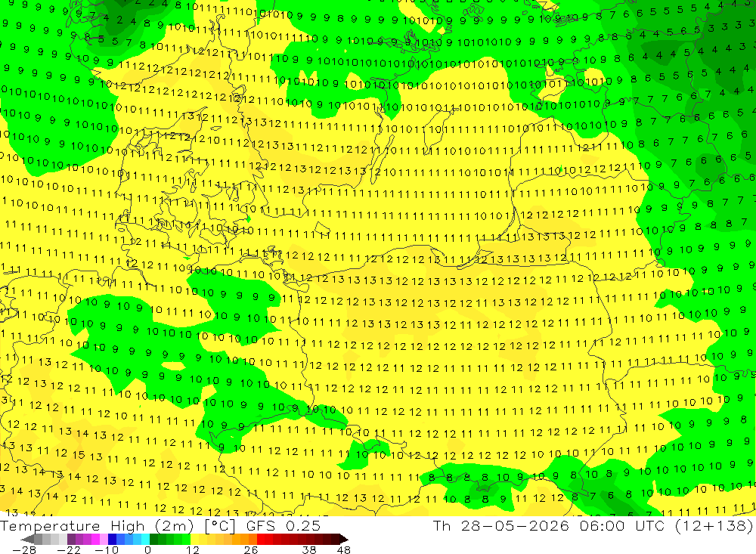Screen dimensions: 756x554
Task: Click the 'Temperature High (2m) [°C]' title text
Action: click(117, 526)
